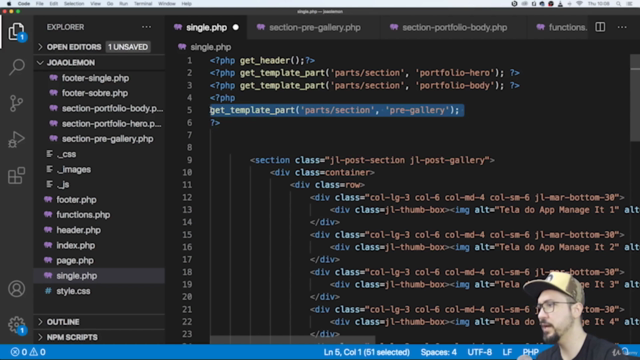
Task: Open index.php in the explorer
Action: click(x=99, y=245)
